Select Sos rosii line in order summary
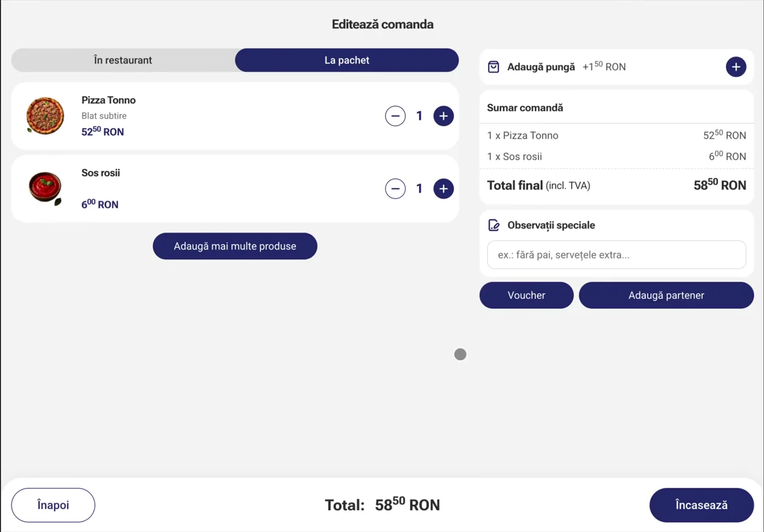Image resolution: width=764 pixels, height=532 pixels. click(617, 156)
